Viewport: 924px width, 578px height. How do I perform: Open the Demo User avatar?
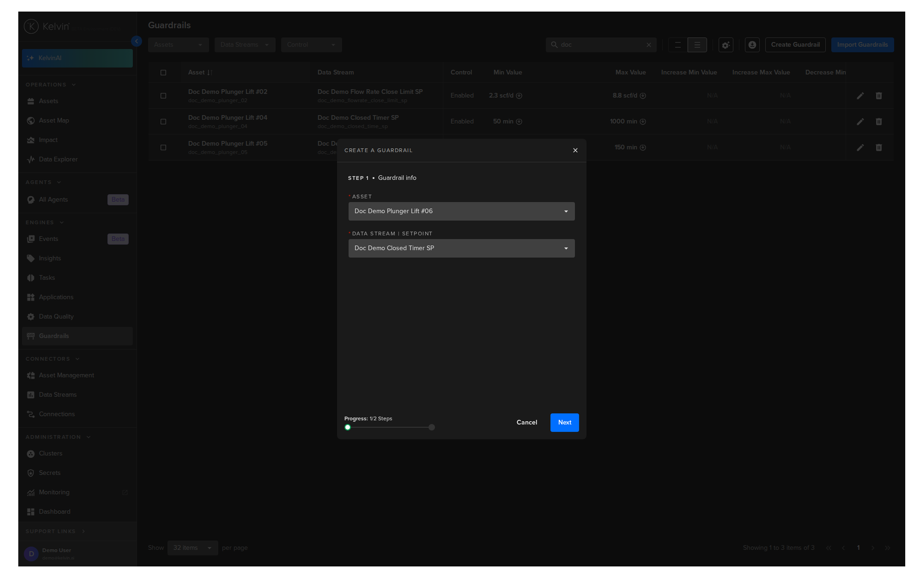[31, 554]
